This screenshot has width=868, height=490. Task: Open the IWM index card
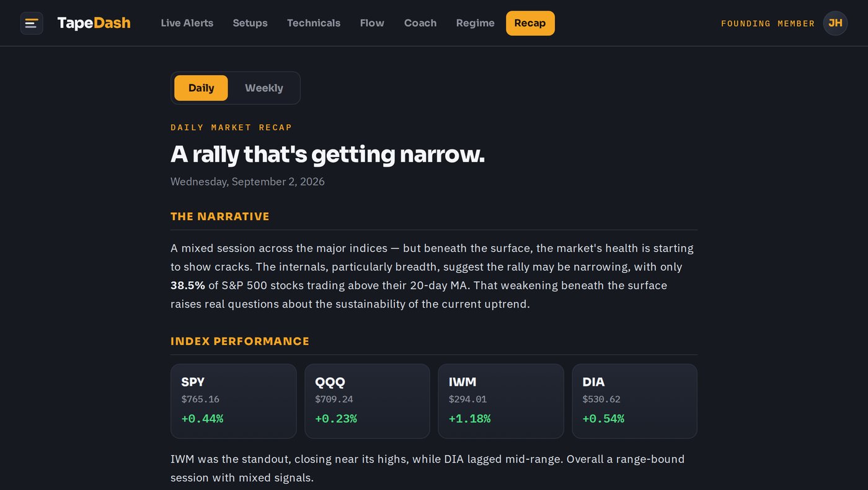click(501, 401)
